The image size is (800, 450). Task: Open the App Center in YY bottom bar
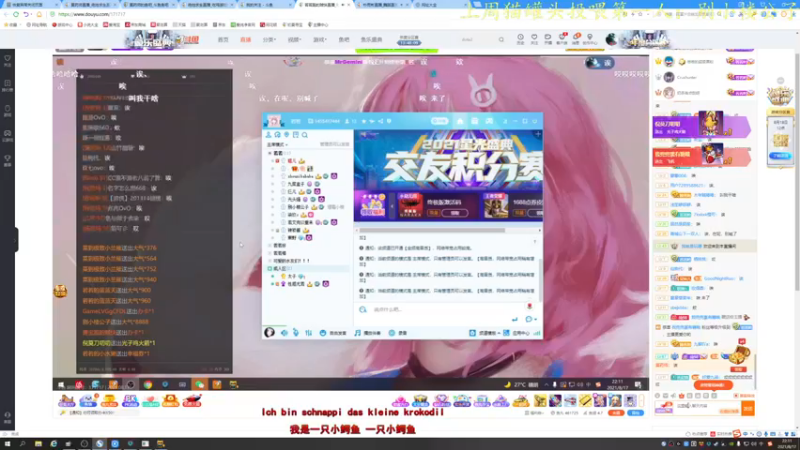pyautogui.click(x=516, y=333)
